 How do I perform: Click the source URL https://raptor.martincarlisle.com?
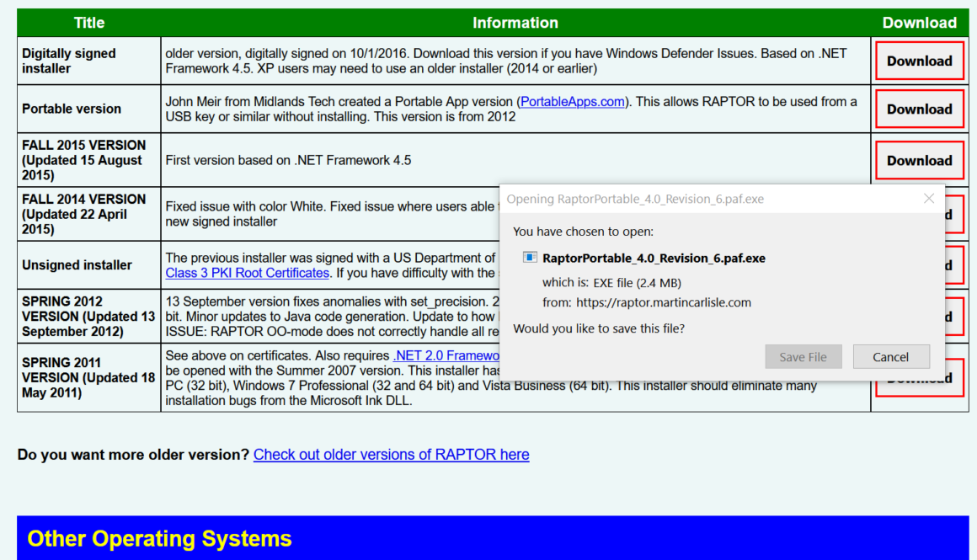coord(664,302)
